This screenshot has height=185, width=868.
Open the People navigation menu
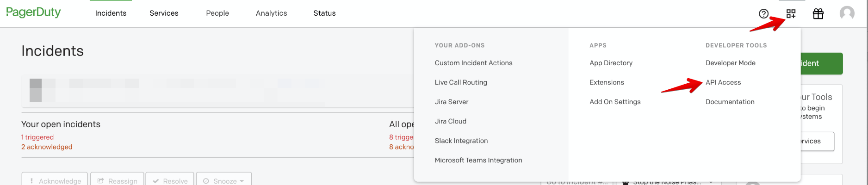click(217, 13)
